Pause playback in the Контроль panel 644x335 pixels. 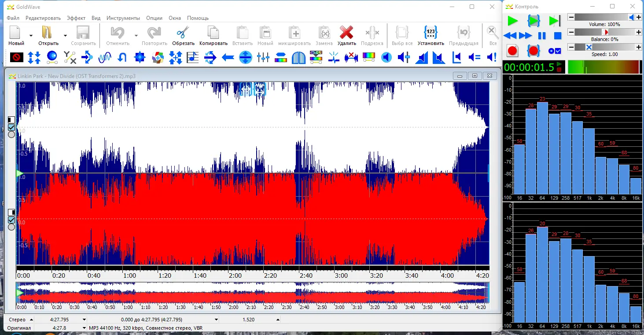coord(542,36)
